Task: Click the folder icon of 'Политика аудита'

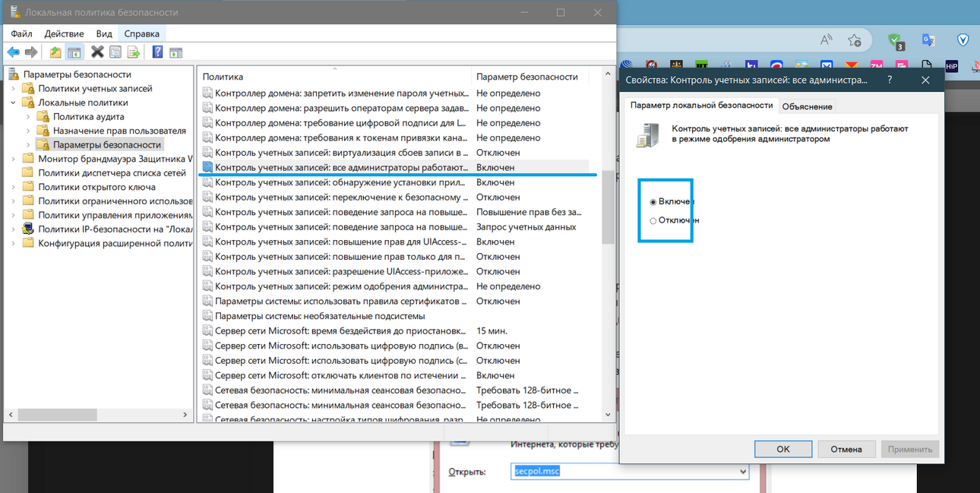Action: point(43,116)
